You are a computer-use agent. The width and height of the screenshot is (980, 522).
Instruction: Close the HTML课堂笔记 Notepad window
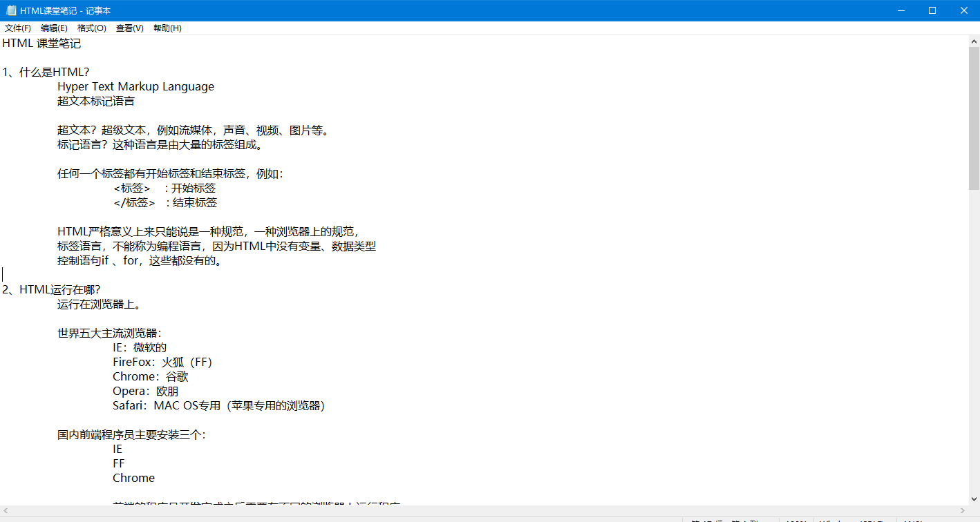coord(963,10)
